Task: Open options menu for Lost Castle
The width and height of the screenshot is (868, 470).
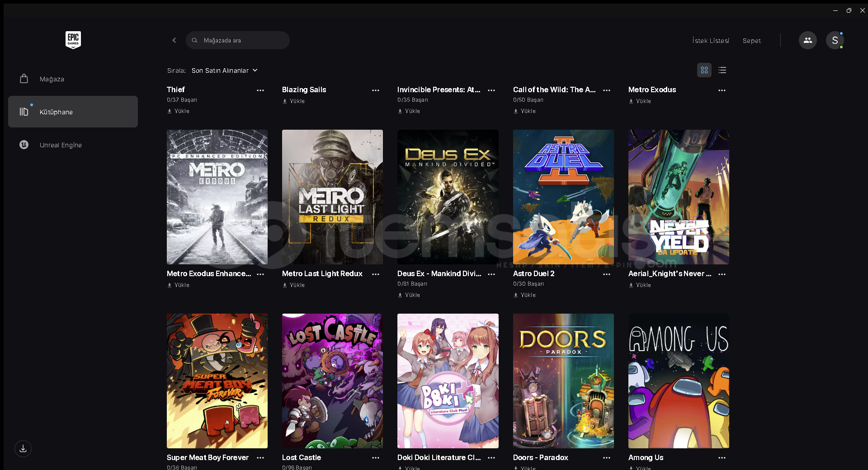Action: 376,458
